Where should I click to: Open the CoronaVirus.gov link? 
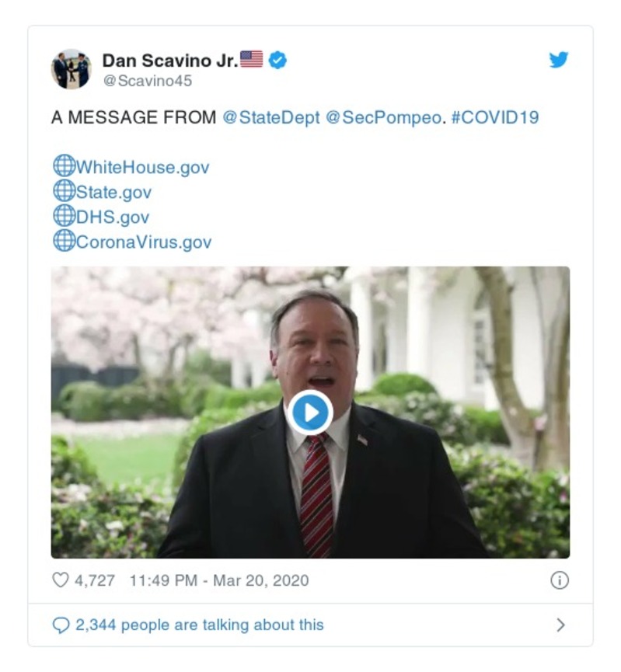pos(143,242)
